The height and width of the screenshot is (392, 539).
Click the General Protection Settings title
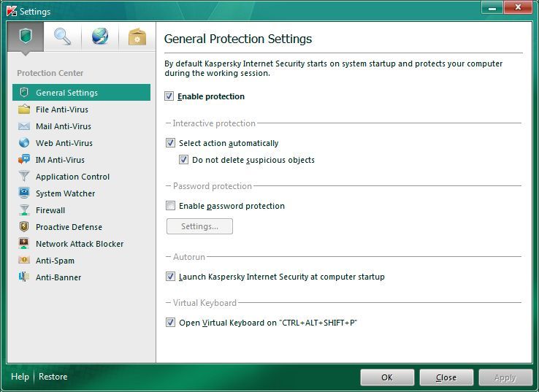(x=238, y=39)
